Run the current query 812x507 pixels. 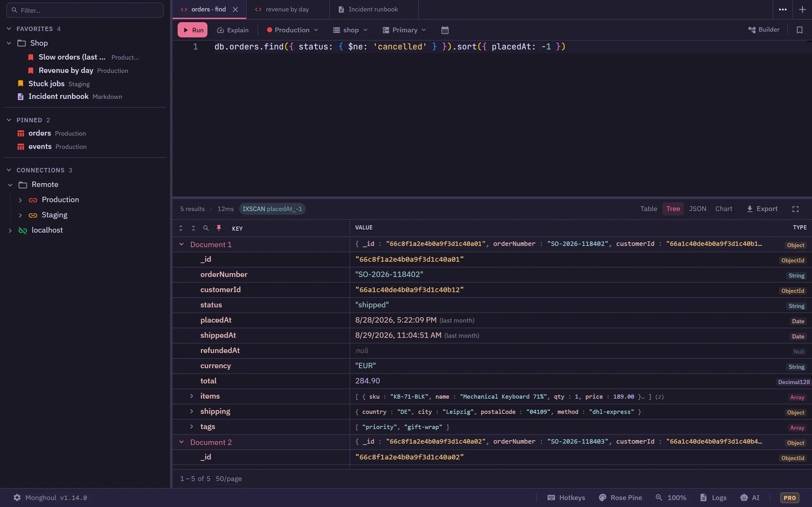click(x=193, y=30)
